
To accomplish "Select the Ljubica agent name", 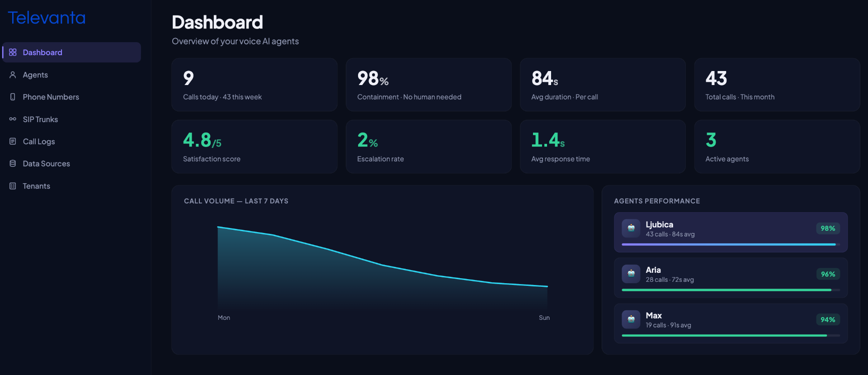I will [659, 225].
